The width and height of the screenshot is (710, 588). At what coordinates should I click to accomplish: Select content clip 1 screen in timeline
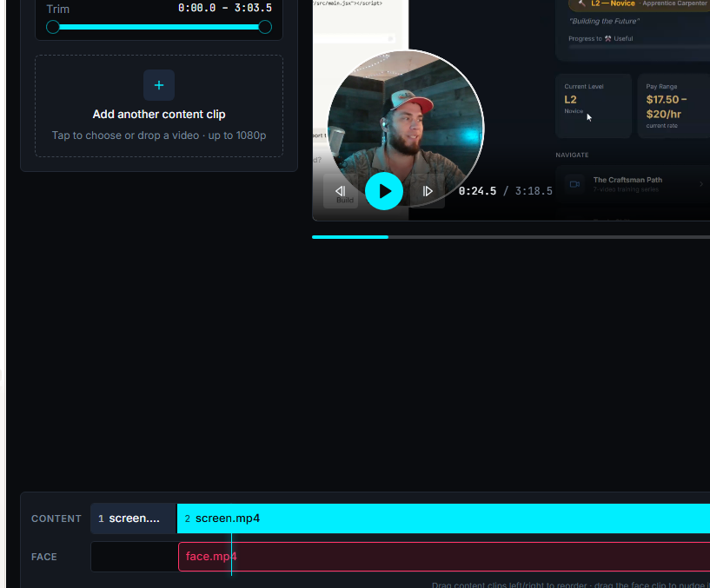(133, 519)
